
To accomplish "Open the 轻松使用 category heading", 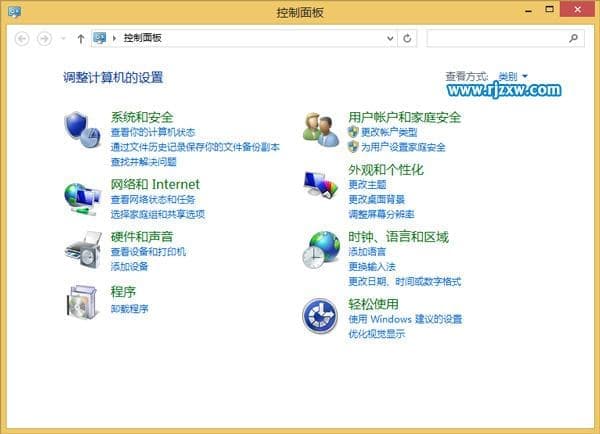I will [373, 304].
